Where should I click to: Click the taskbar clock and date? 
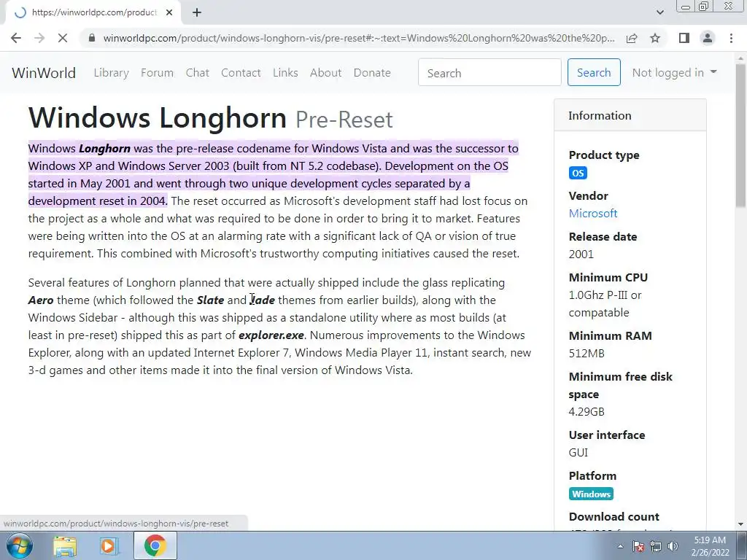711,546
